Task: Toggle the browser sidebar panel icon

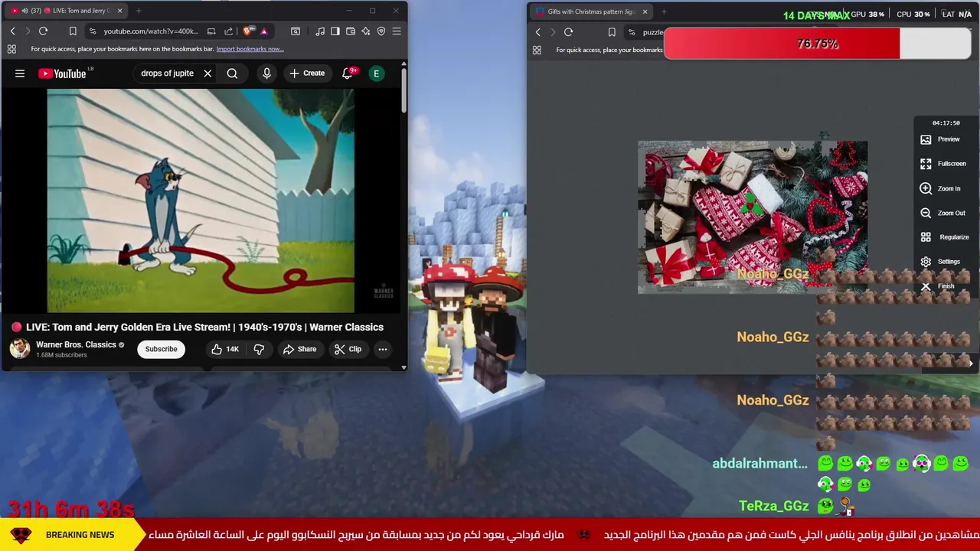Action: coord(335,31)
